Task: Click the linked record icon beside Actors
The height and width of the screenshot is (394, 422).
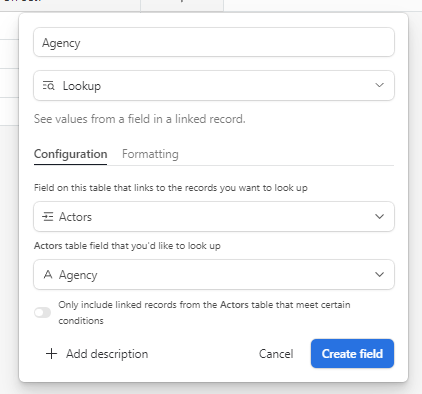Action: tap(48, 217)
